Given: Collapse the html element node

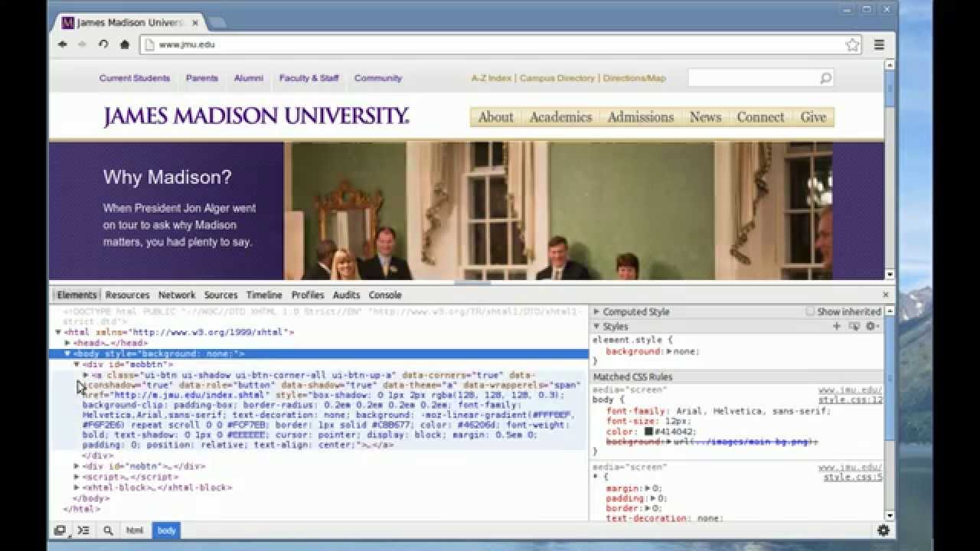Looking at the screenshot, I should point(59,333).
